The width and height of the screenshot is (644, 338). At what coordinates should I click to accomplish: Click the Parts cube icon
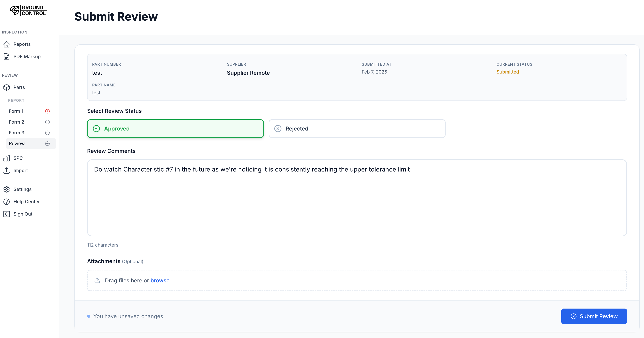tap(7, 87)
